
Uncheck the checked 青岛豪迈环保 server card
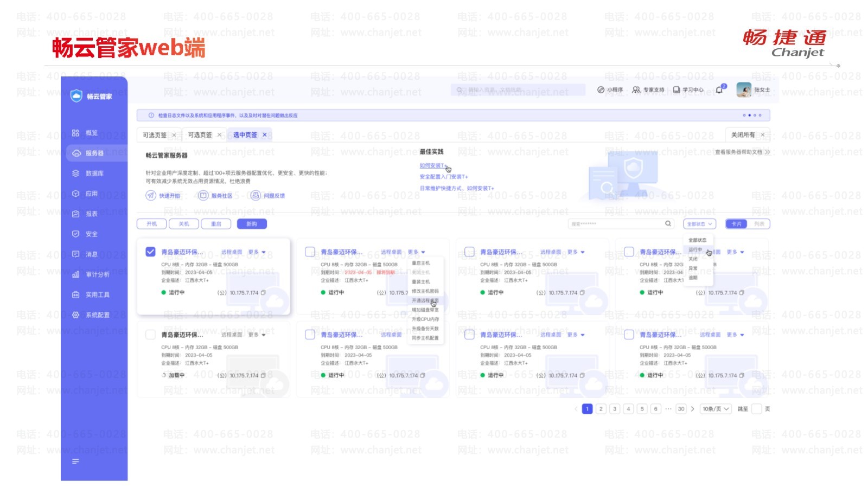click(x=151, y=252)
